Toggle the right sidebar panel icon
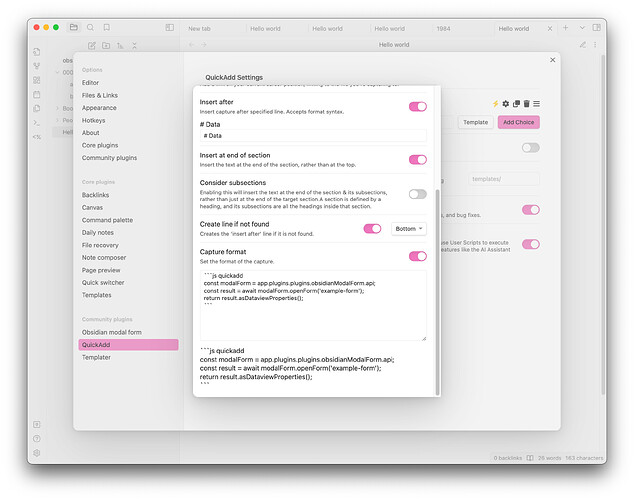 [596, 28]
